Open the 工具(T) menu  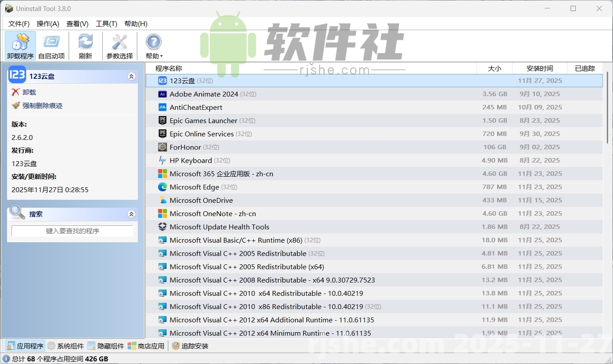point(106,23)
